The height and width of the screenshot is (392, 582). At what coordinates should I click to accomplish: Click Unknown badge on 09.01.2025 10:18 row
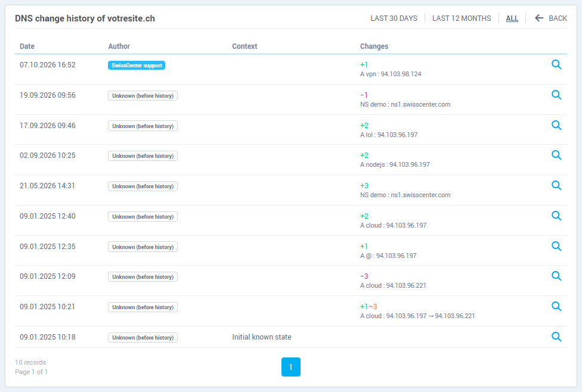pyautogui.click(x=143, y=337)
